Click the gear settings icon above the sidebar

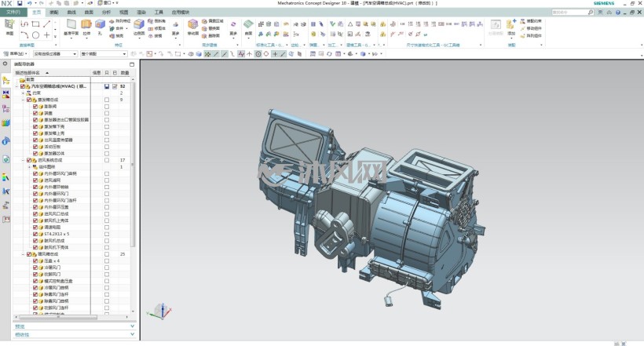tap(5, 64)
